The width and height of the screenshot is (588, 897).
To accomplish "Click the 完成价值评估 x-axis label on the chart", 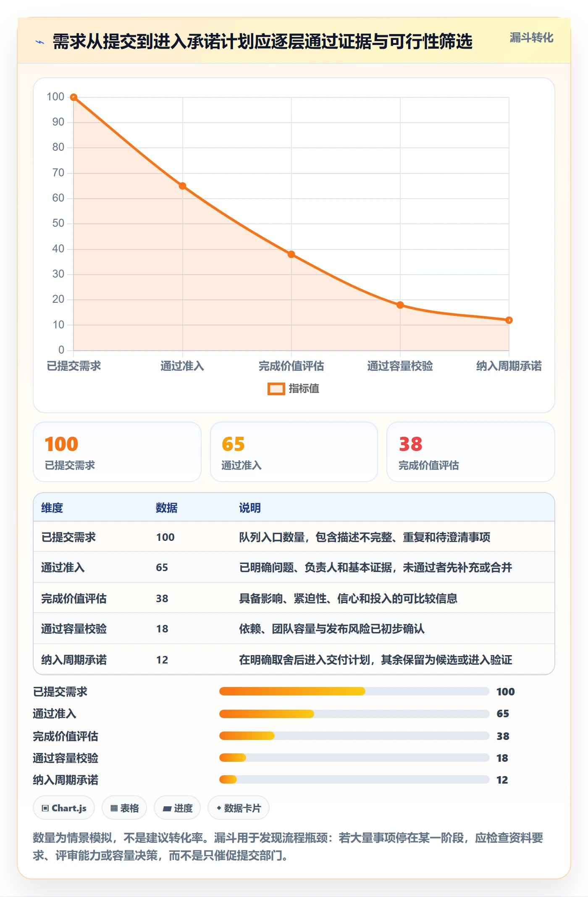I will point(291,366).
